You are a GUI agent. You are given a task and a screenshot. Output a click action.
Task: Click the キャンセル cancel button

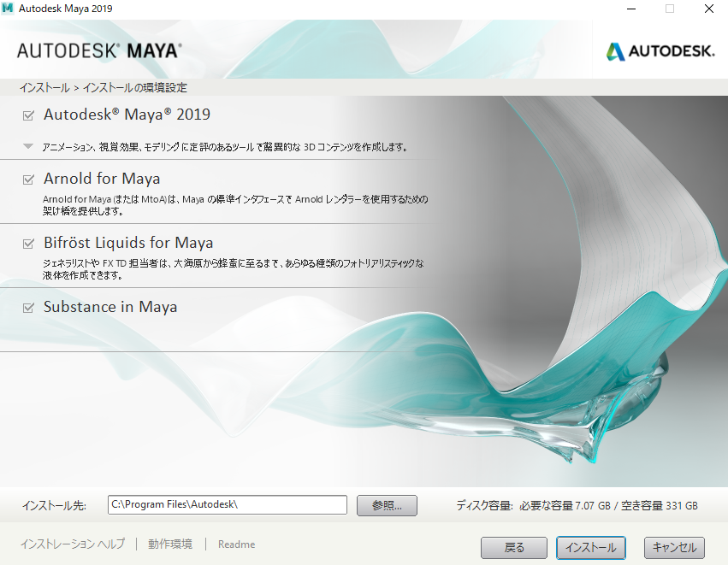pyautogui.click(x=674, y=548)
